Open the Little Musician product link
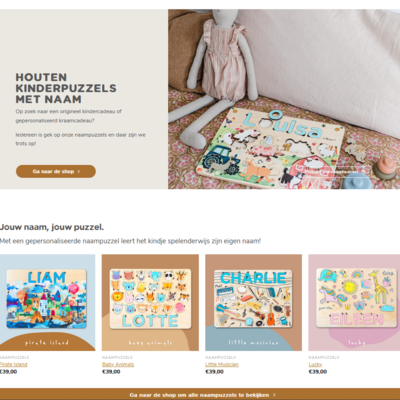This screenshot has width=400, height=400. tap(222, 364)
